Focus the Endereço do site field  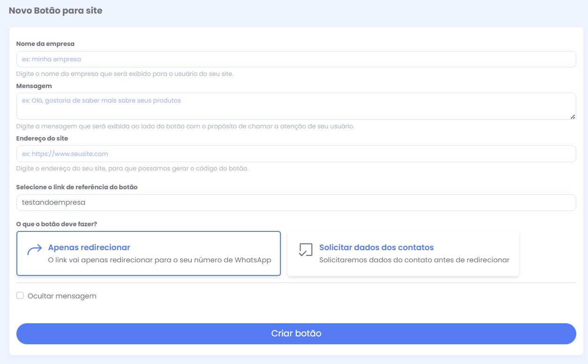pyautogui.click(x=296, y=154)
